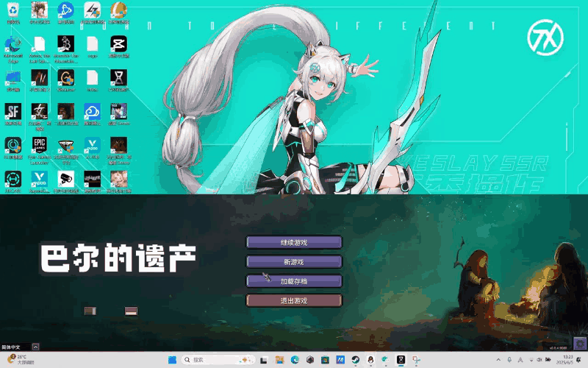Open File Explorer from the taskbar

click(x=279, y=360)
